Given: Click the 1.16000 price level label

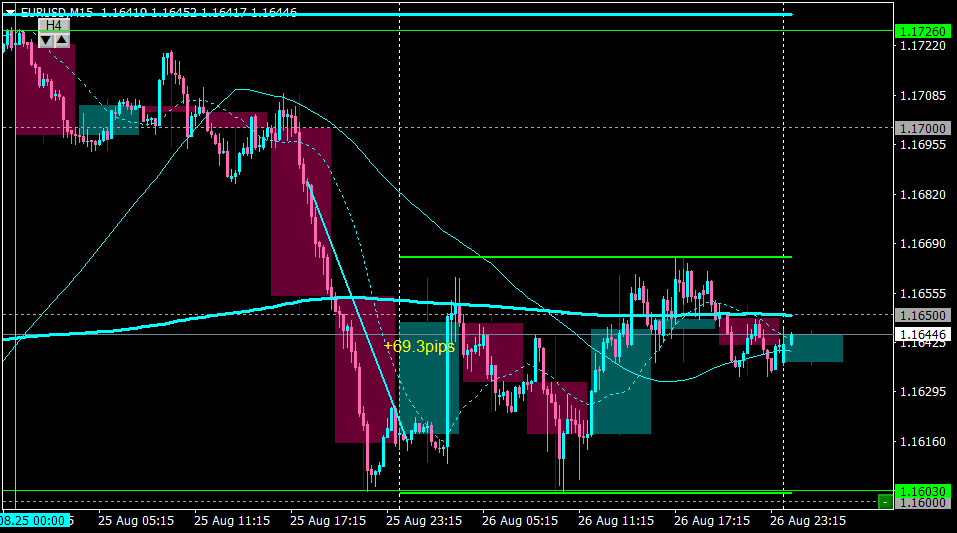Looking at the screenshot, I should tap(923, 503).
